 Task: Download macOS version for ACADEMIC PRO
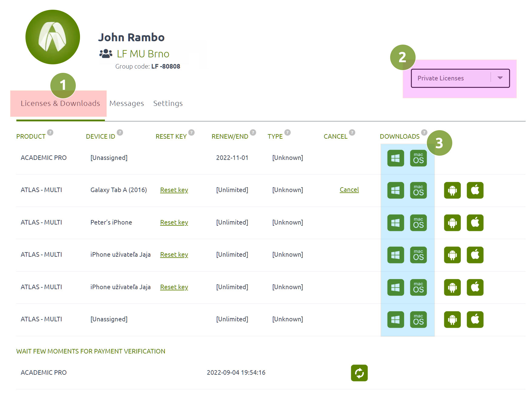pyautogui.click(x=418, y=158)
